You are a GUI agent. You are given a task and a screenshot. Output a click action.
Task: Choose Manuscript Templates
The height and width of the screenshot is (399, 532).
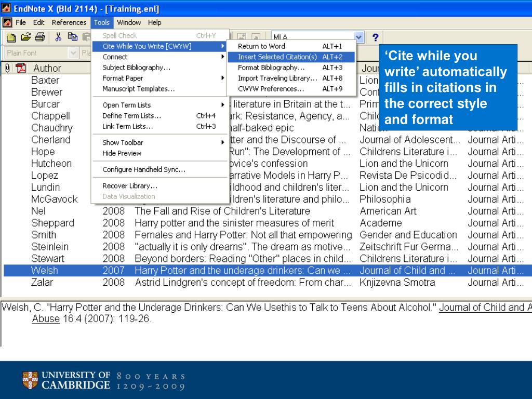click(x=159, y=89)
